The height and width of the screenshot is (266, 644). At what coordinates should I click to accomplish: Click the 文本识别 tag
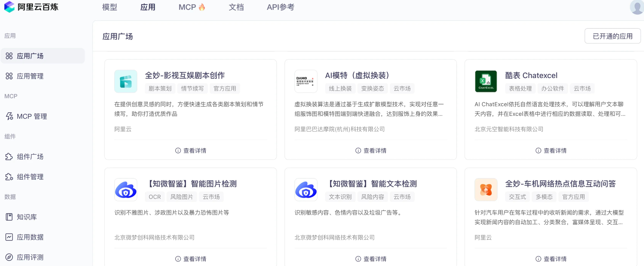click(x=340, y=197)
